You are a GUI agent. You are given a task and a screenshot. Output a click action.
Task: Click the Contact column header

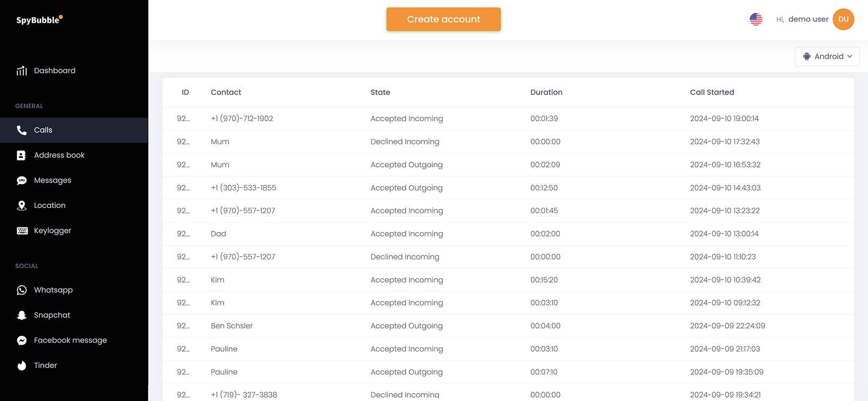coord(226,93)
